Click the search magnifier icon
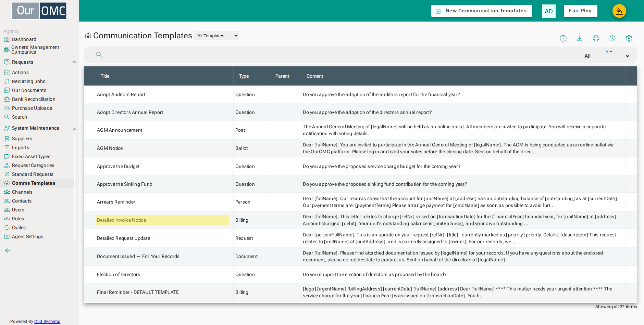 pos(99,55)
